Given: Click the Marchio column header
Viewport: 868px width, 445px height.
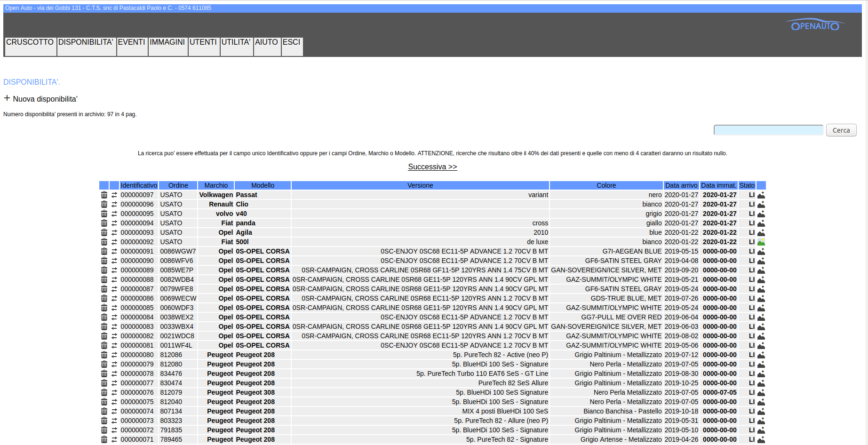Looking at the screenshot, I should (x=216, y=185).
